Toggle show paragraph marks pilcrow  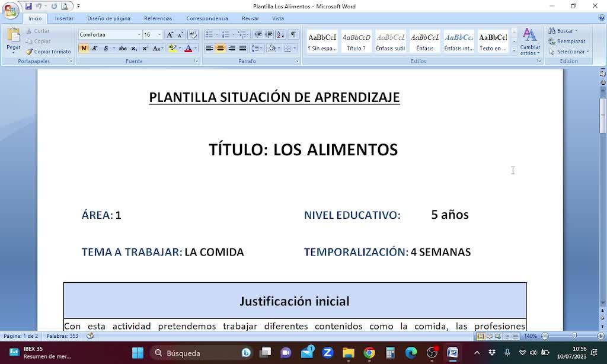[293, 34]
